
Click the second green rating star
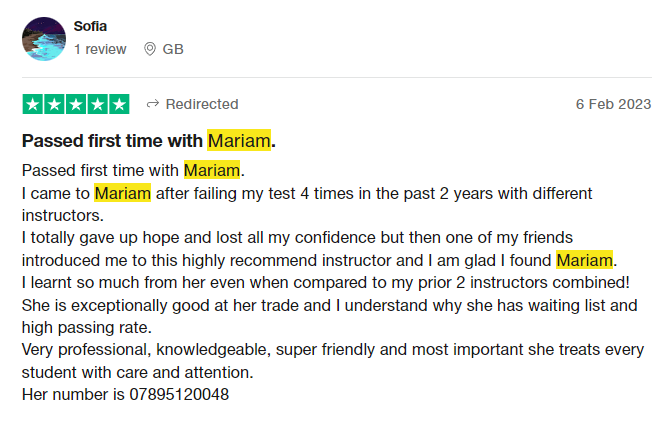click(55, 104)
